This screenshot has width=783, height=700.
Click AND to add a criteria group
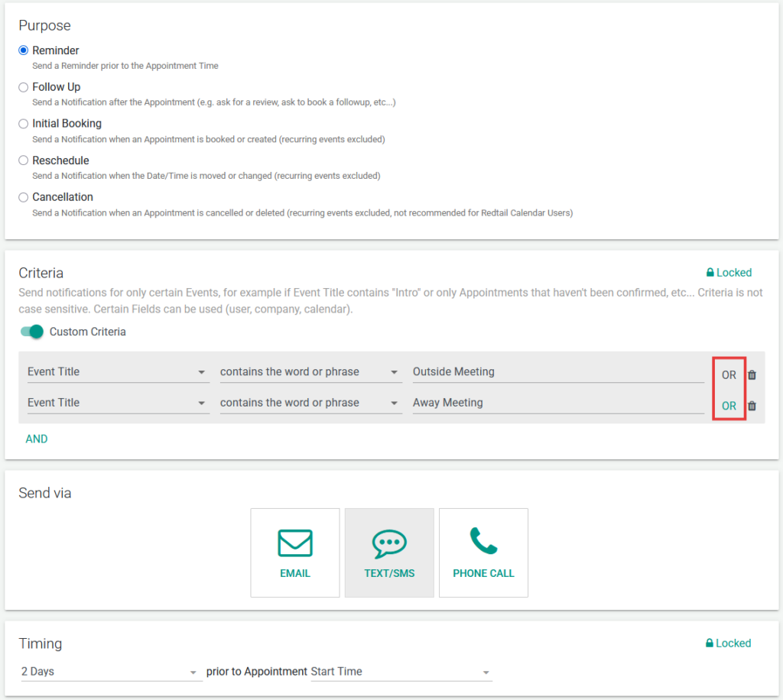coord(37,439)
